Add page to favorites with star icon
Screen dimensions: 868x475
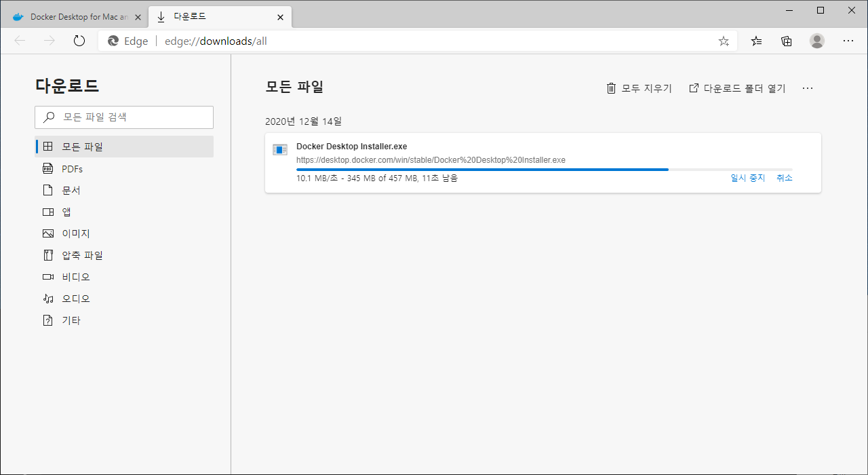click(x=724, y=41)
